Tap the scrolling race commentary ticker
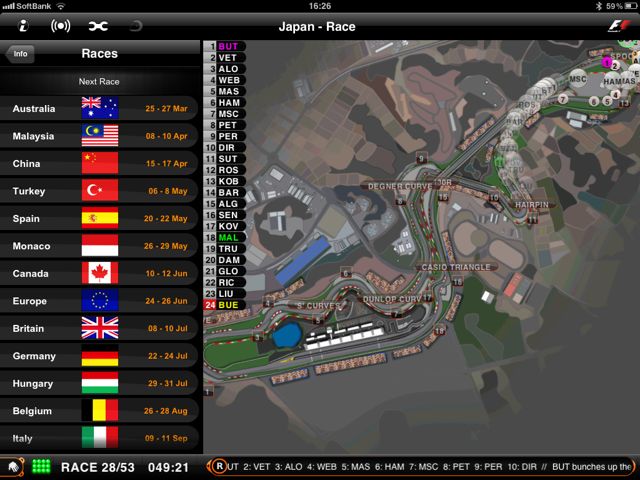 421,467
